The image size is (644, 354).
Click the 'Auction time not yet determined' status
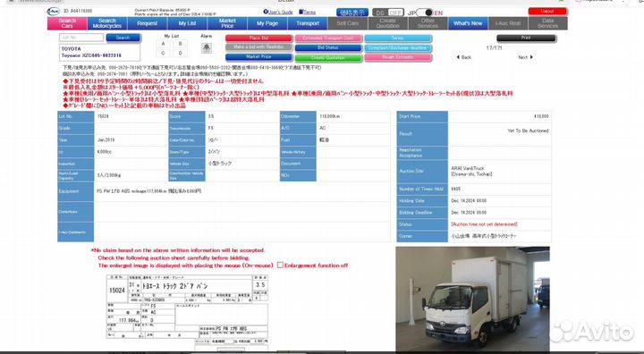pyautogui.click(x=484, y=224)
